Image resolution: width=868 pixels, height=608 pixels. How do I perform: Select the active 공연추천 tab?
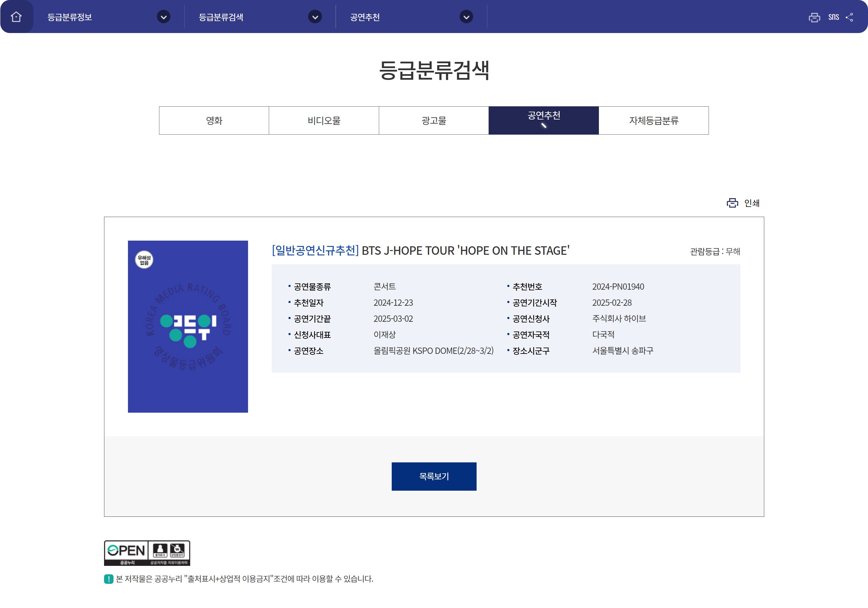pyautogui.click(x=544, y=120)
